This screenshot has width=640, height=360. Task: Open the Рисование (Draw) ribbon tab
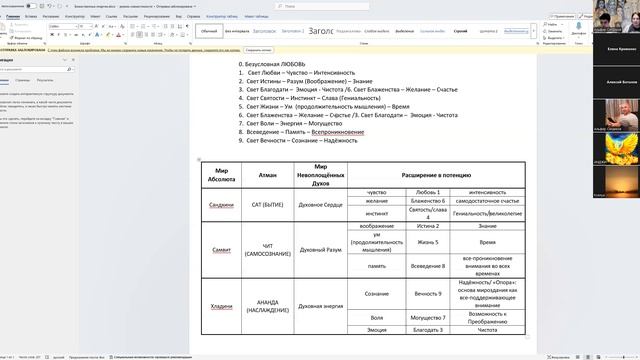(51, 17)
